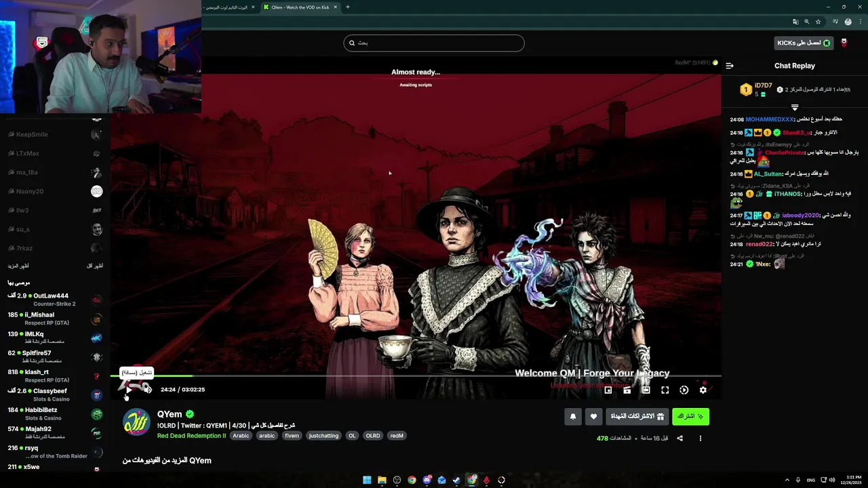The height and width of the screenshot is (488, 868).
Task: Toggle notification bell for QYem
Action: point(573,416)
